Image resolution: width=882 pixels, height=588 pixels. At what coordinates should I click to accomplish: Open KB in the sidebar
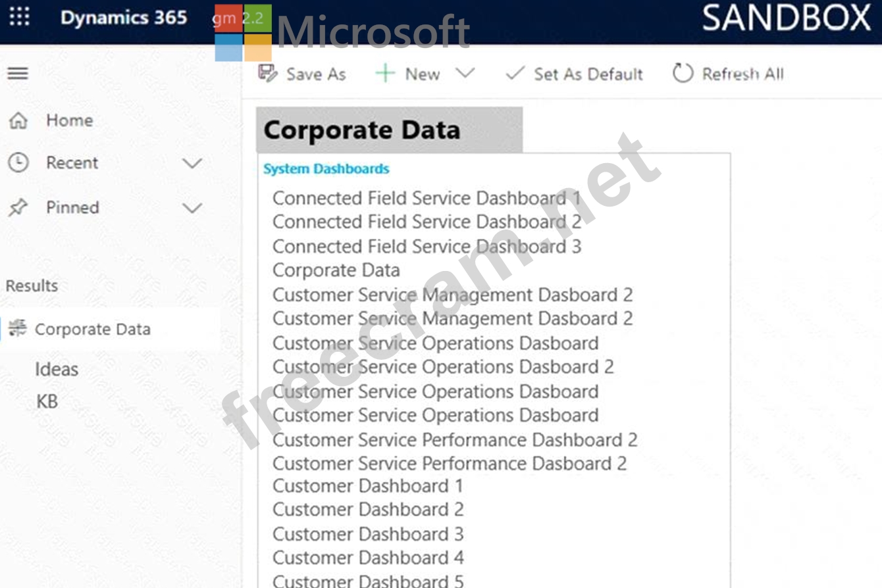pyautogui.click(x=47, y=401)
